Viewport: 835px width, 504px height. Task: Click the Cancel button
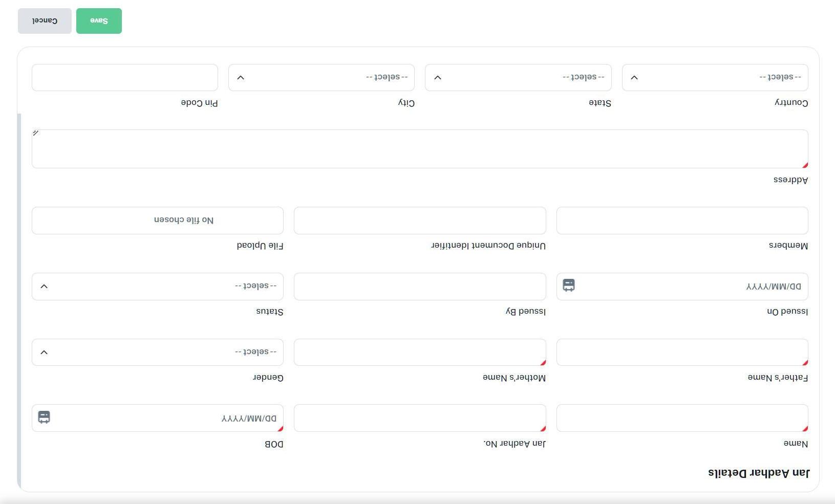pos(45,21)
